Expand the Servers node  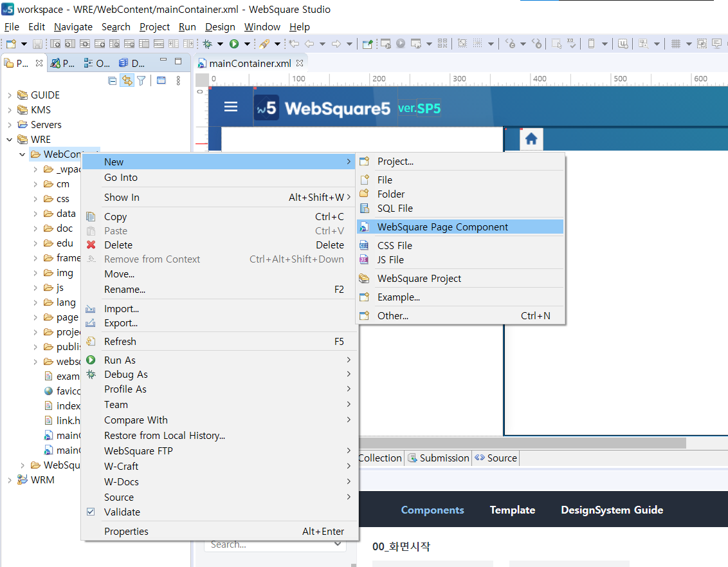click(x=10, y=125)
